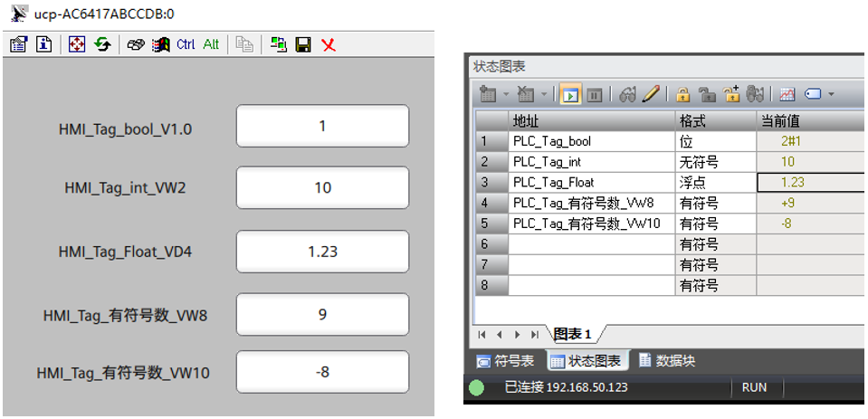Viewport: 868px width, 419px height.
Task: Click the greyed-out clipboard copy icon
Action: click(244, 44)
